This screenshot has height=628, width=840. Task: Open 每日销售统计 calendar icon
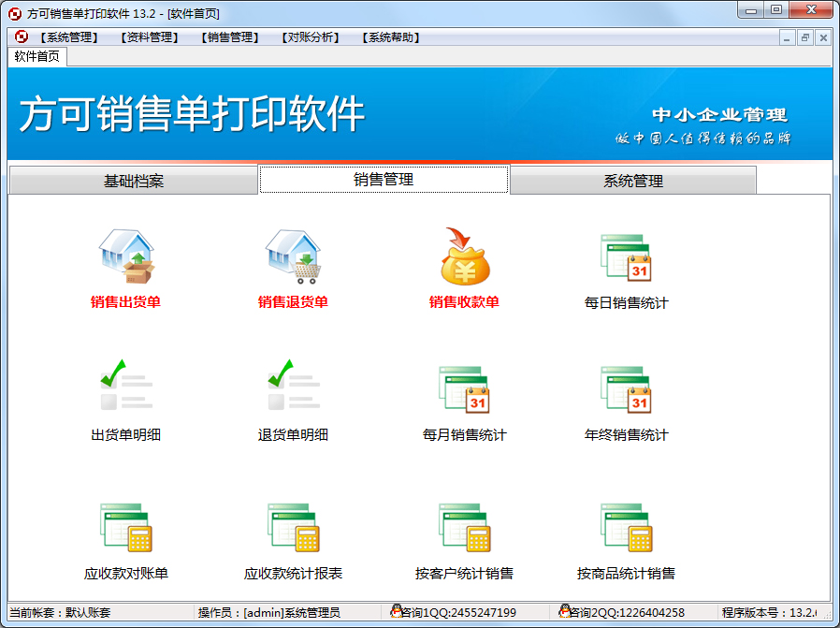click(x=626, y=257)
